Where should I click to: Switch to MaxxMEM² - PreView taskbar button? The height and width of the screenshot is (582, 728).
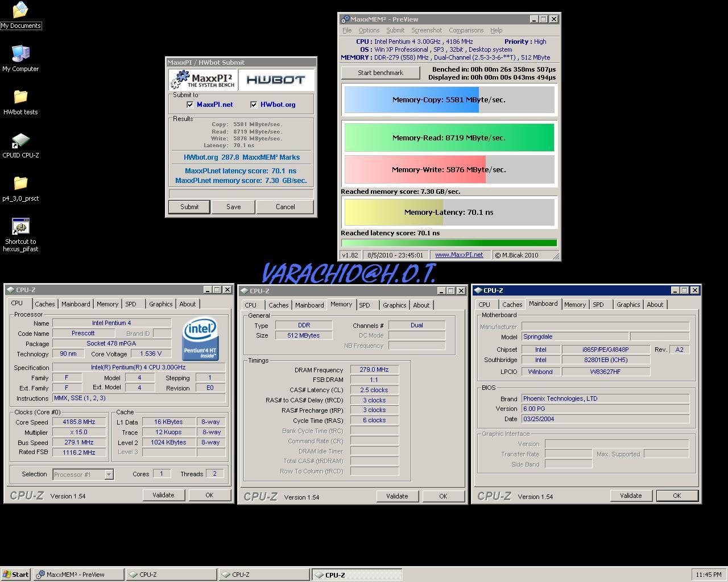click(78, 575)
